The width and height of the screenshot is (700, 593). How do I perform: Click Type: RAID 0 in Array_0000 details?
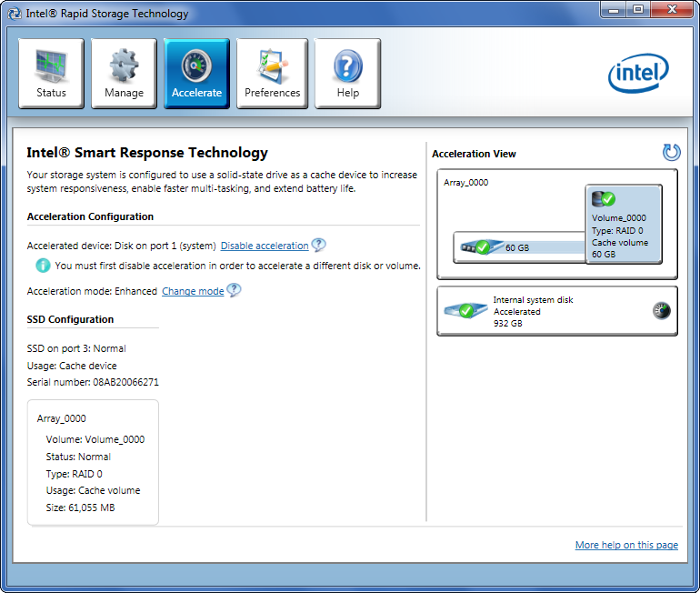[75, 474]
